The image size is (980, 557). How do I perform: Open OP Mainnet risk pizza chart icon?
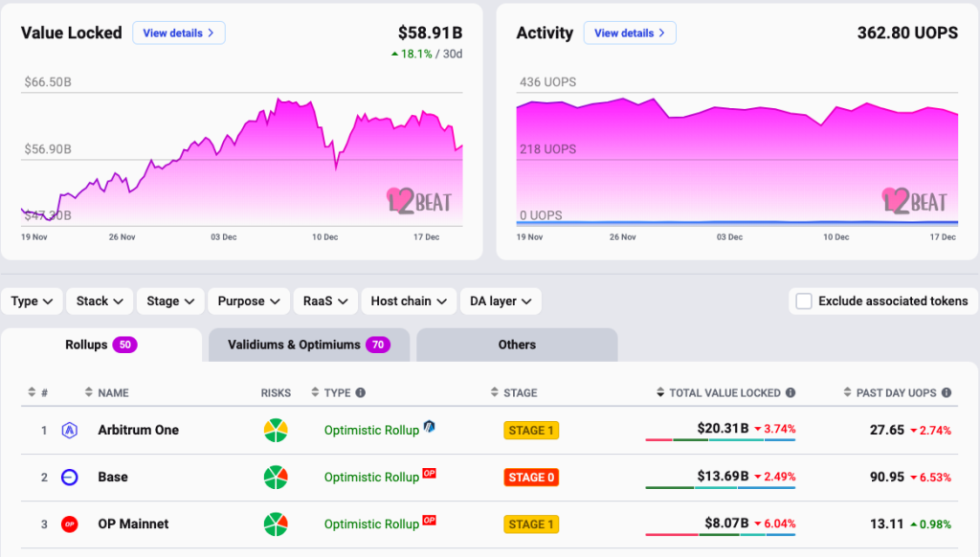[x=276, y=524]
